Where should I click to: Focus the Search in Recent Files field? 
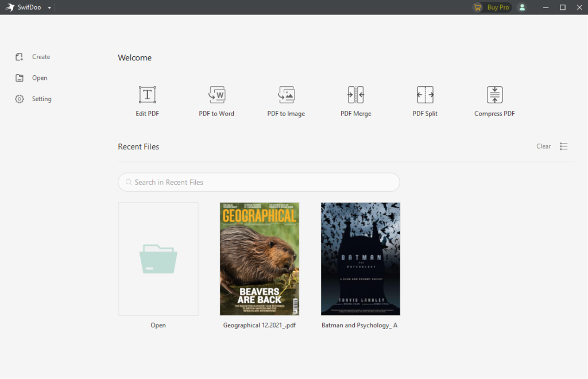point(259,182)
